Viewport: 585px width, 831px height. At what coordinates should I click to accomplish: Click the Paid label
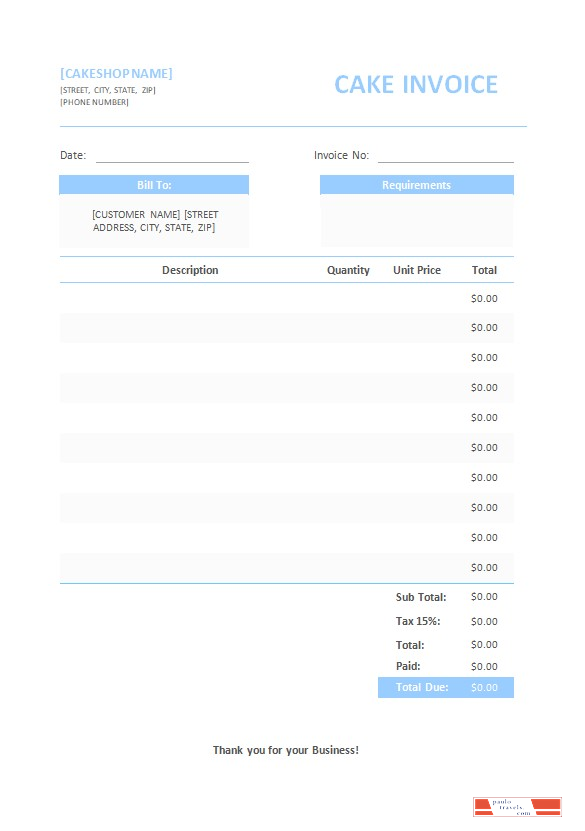[x=408, y=666]
